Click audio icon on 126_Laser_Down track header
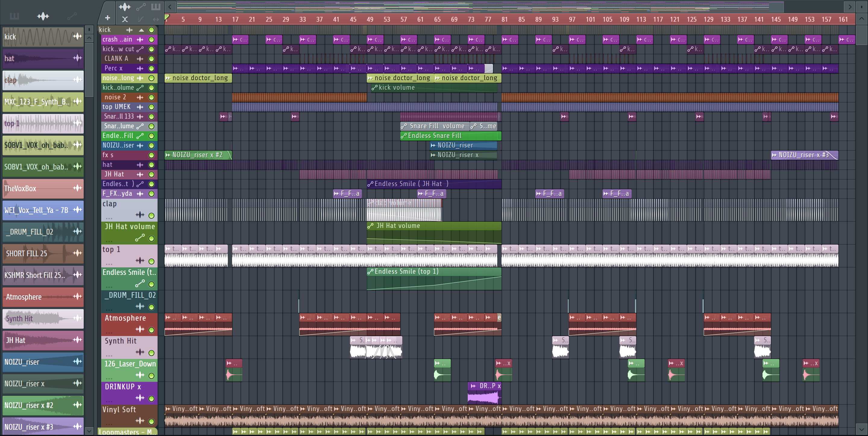 tap(140, 375)
